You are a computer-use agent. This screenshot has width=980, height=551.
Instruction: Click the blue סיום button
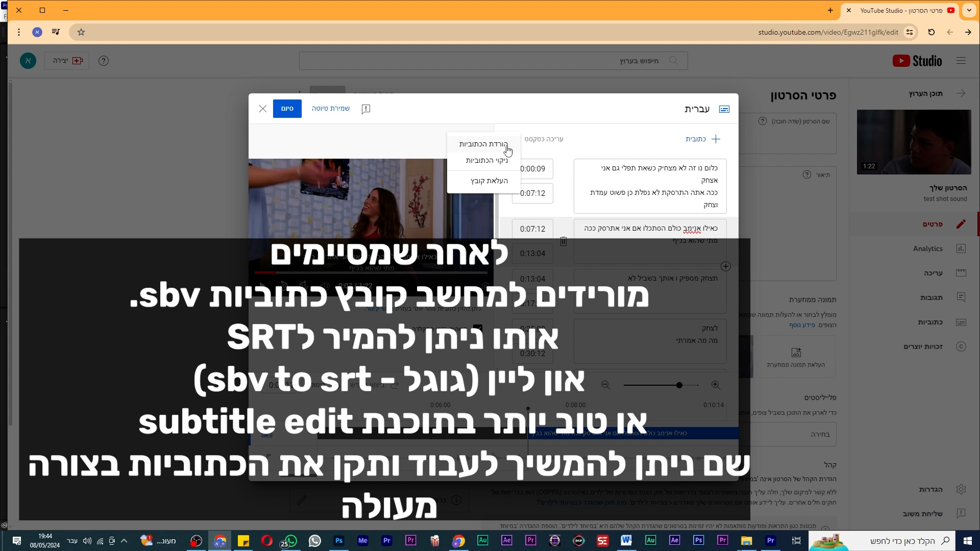click(287, 109)
